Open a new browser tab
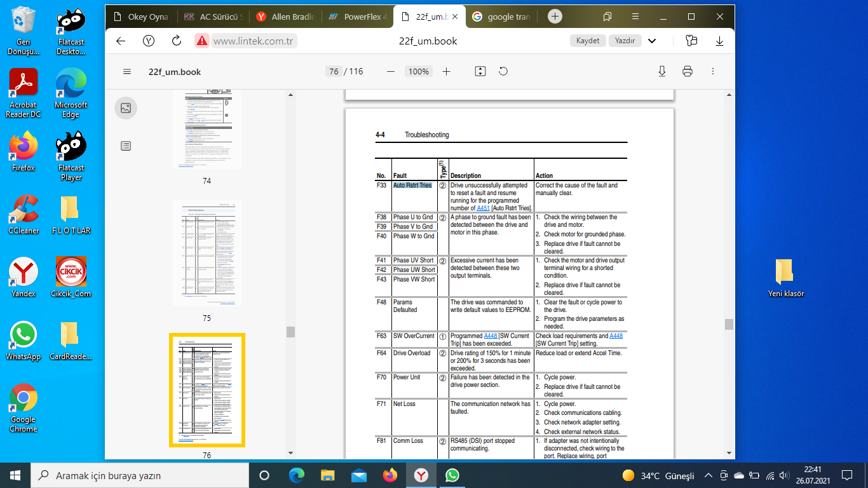 click(555, 17)
